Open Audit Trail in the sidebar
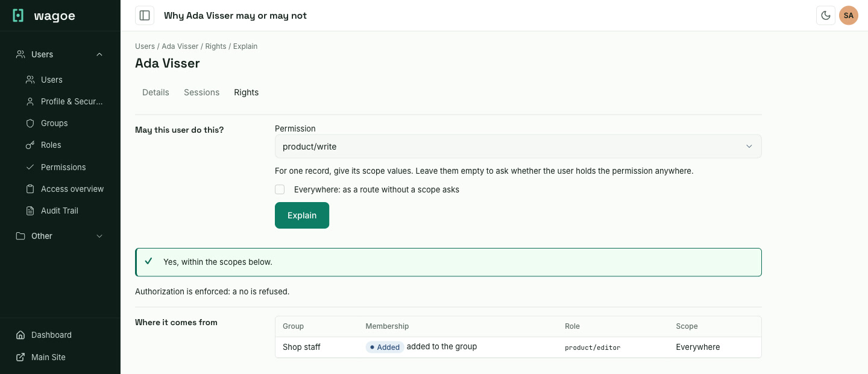 pyautogui.click(x=60, y=211)
